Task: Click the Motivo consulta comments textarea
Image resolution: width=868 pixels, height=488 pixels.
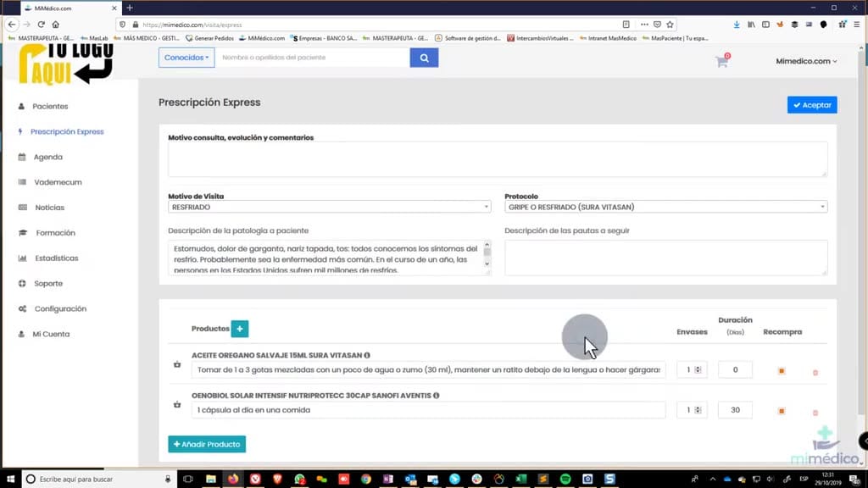Action: 498,159
